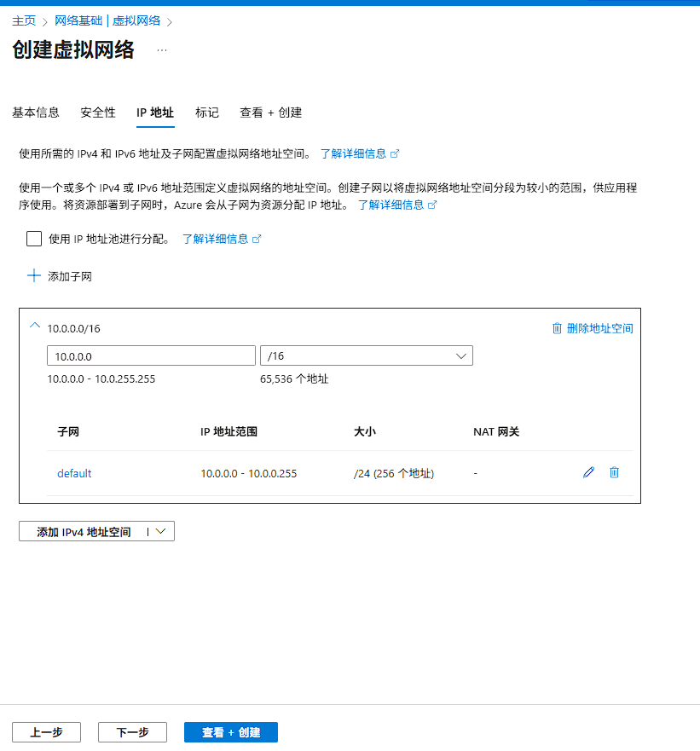
Task: Switch to the 基本信息 tab
Action: pos(36,112)
